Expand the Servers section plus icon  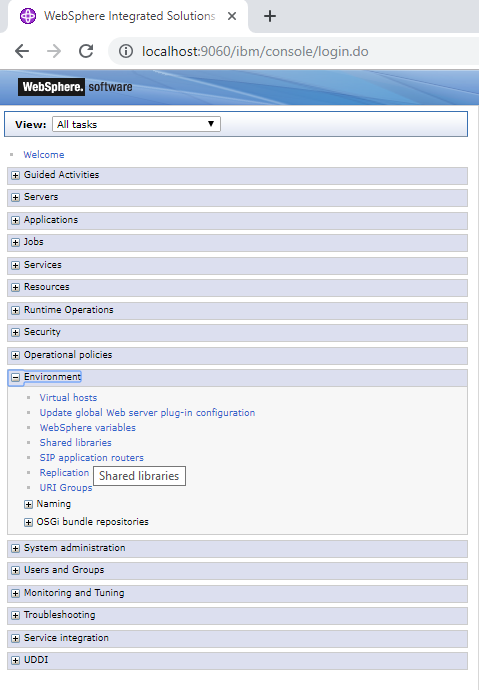15,198
